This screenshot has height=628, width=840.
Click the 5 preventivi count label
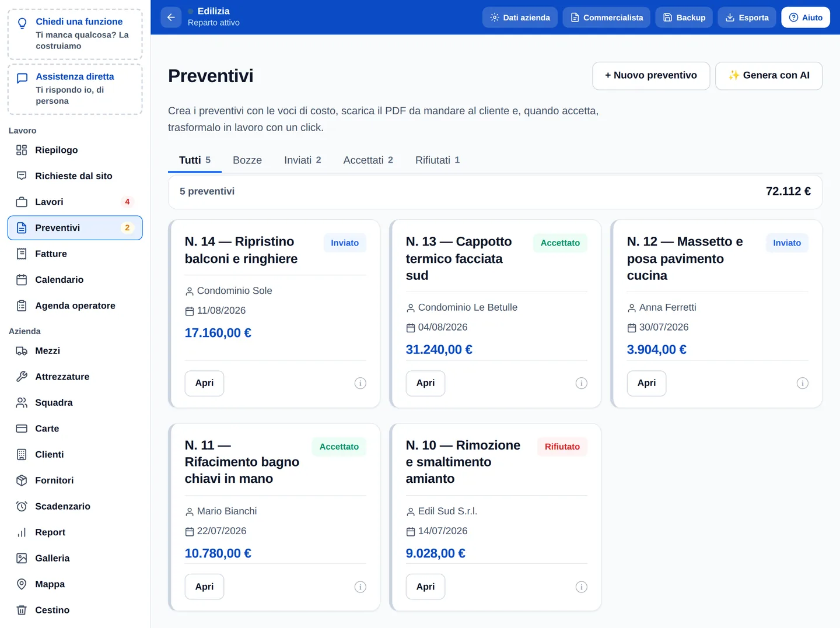(207, 191)
